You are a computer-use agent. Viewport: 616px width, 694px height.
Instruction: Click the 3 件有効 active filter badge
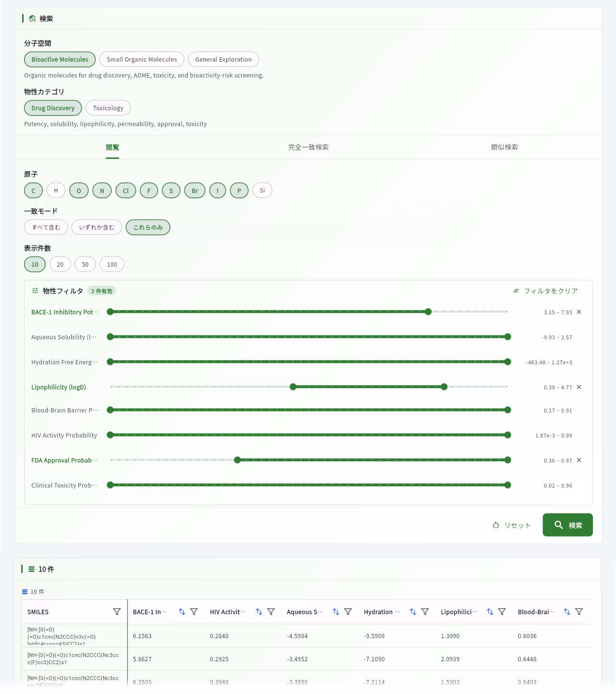click(102, 291)
